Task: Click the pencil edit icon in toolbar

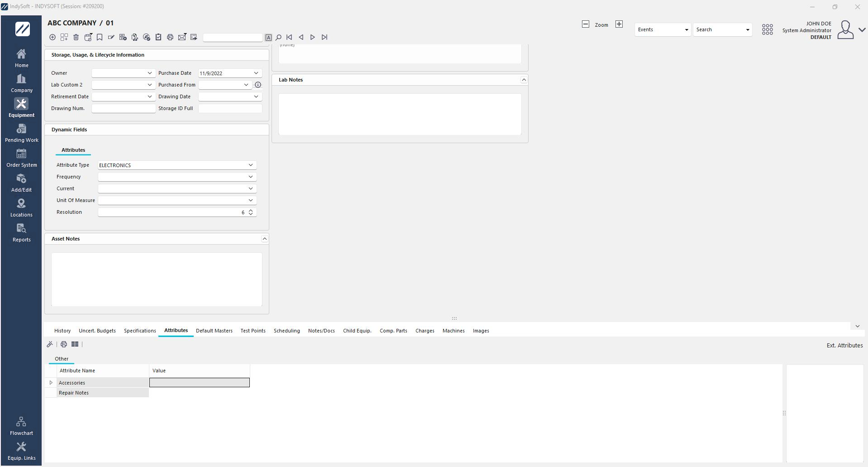Action: [111, 37]
